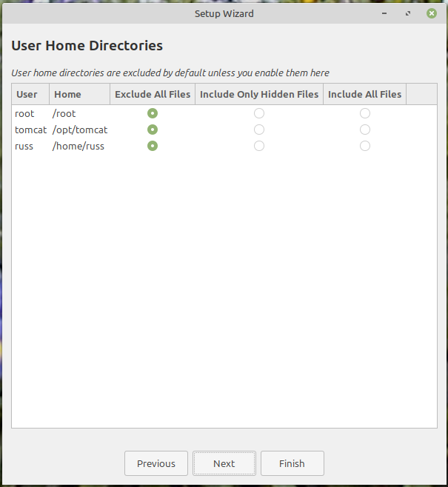Close the Setup Wizard window
Screen dimensions: 448x487
(x=432, y=13)
